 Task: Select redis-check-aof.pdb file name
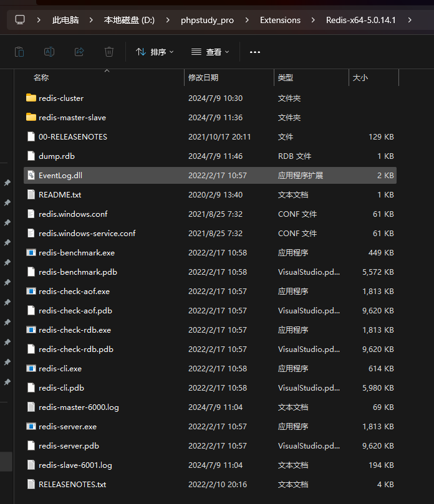click(75, 310)
